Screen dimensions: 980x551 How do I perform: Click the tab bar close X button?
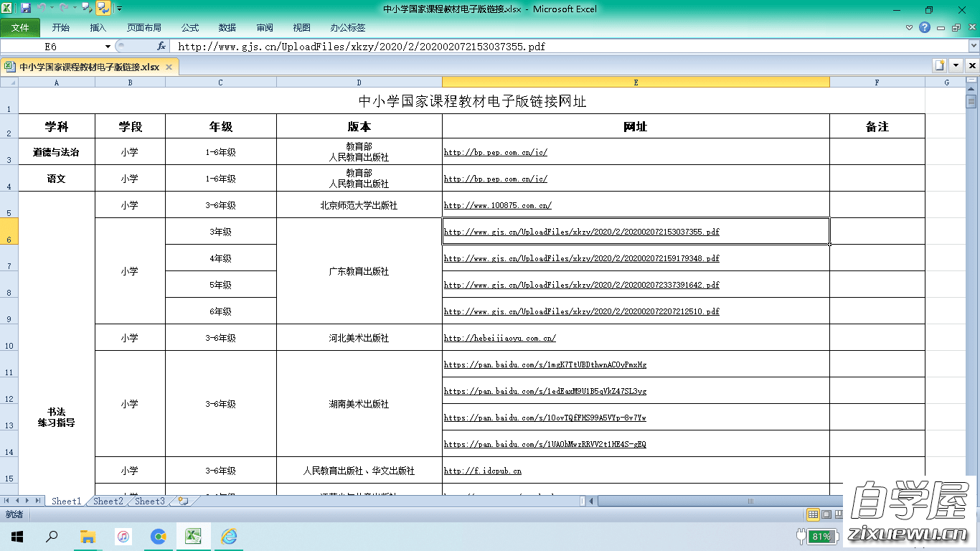972,65
